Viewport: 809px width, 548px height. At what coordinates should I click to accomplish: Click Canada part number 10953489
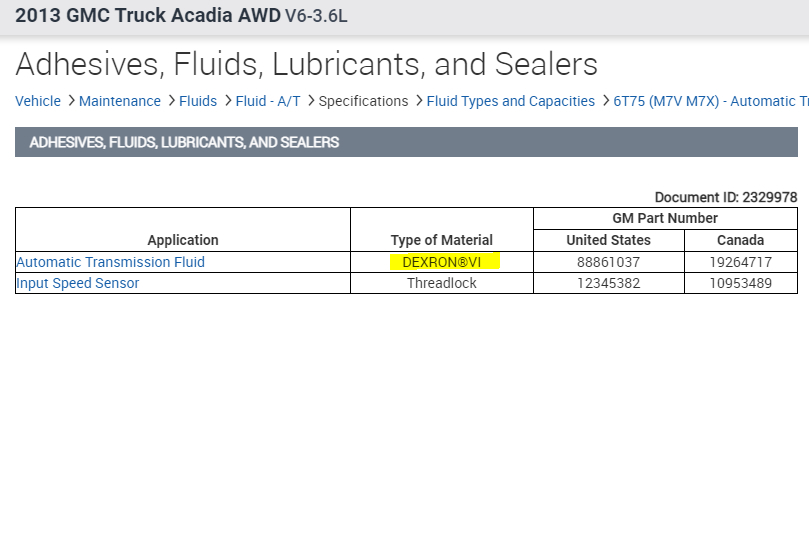point(741,283)
